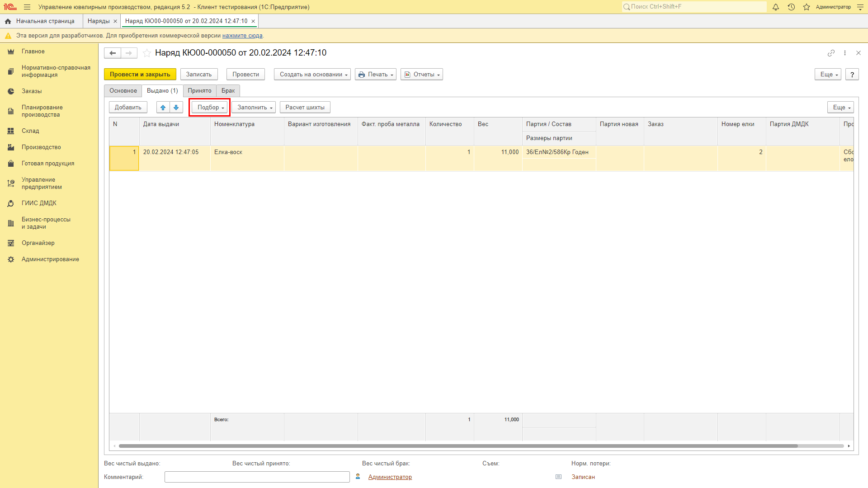Click the Количество column header
The width and height of the screenshot is (868, 488).
coord(450,131)
